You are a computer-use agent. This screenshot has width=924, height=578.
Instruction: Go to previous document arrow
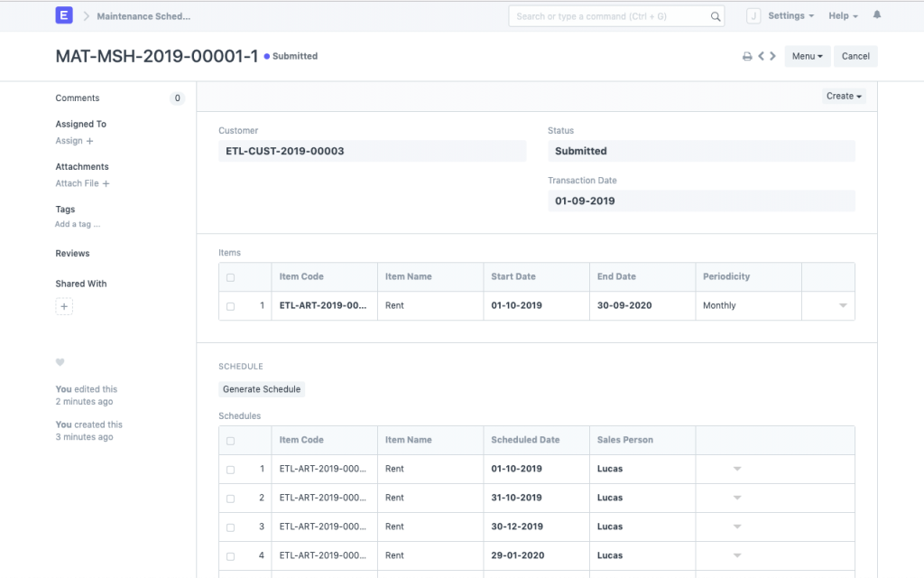762,56
